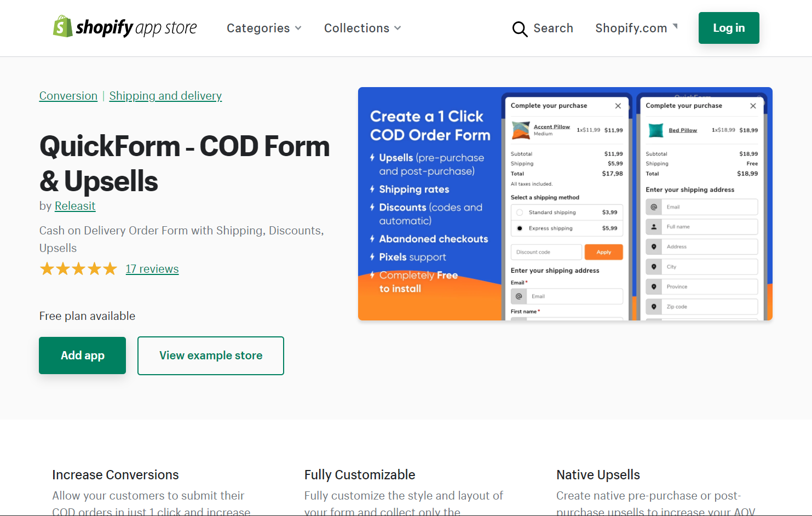Select the Express shipping option

[519, 228]
